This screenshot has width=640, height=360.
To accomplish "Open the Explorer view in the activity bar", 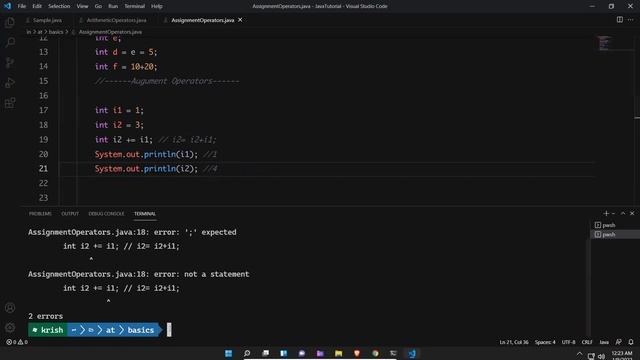I will [x=10, y=22].
